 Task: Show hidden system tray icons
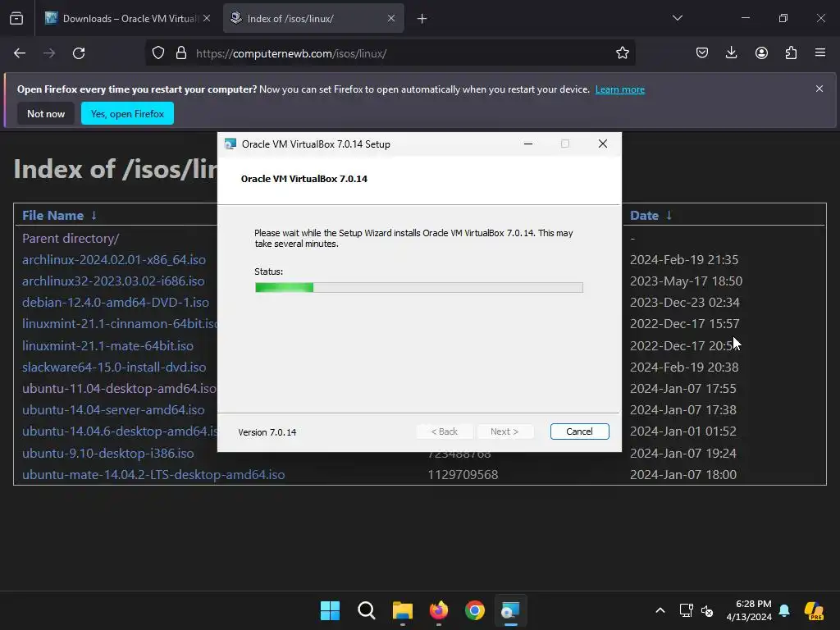(660, 610)
